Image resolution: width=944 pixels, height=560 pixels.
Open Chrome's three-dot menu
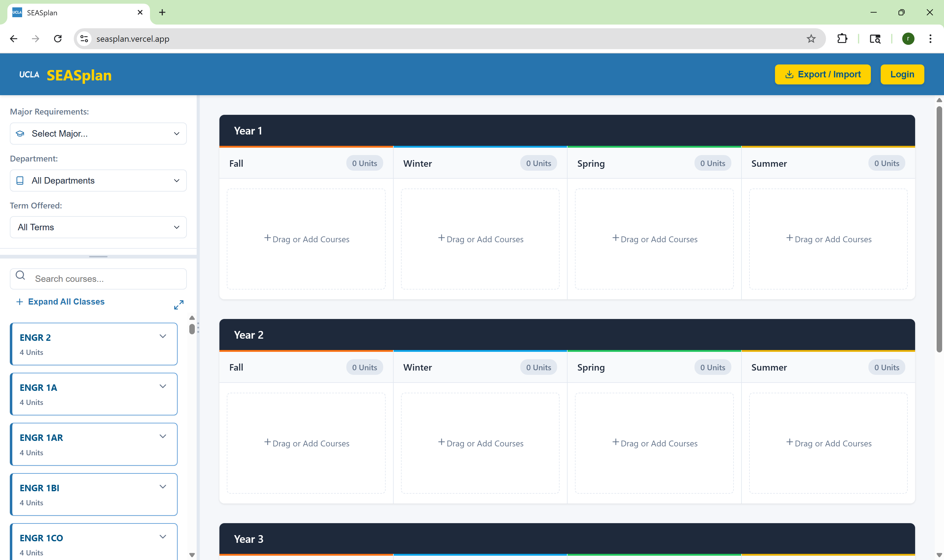click(x=930, y=38)
